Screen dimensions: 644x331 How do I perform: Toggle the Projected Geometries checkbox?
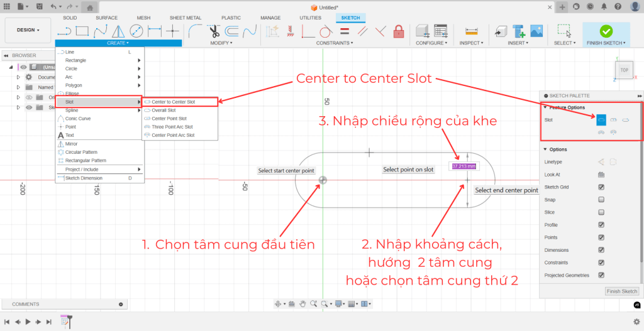click(x=601, y=275)
